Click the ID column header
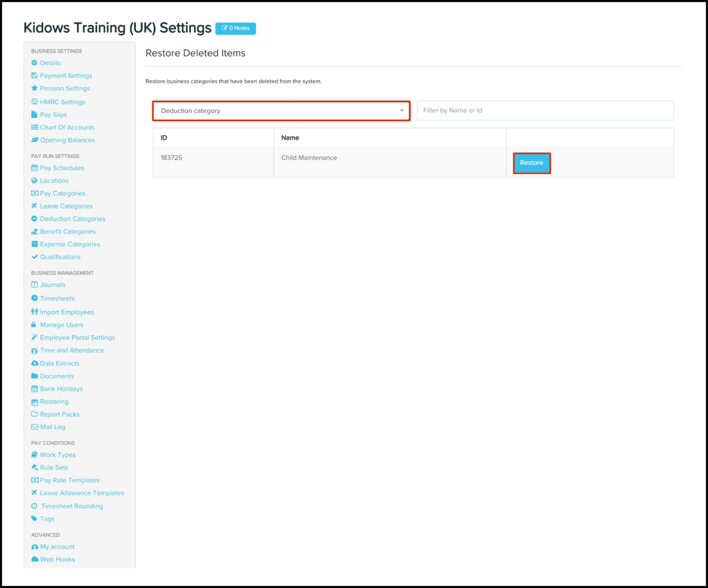 tap(213, 138)
